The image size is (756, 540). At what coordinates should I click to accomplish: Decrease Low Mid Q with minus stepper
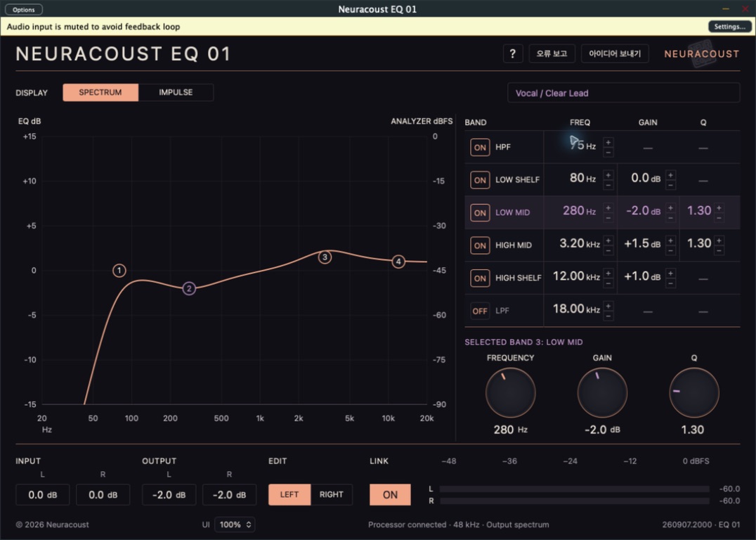pos(719,218)
